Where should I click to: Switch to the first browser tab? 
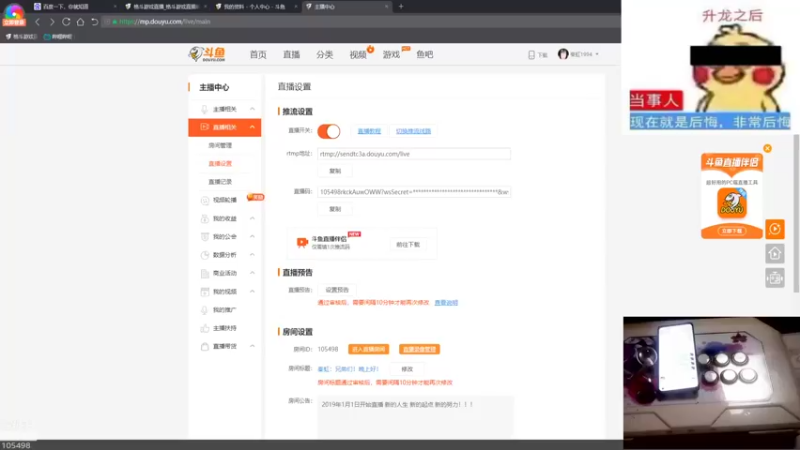click(x=75, y=7)
